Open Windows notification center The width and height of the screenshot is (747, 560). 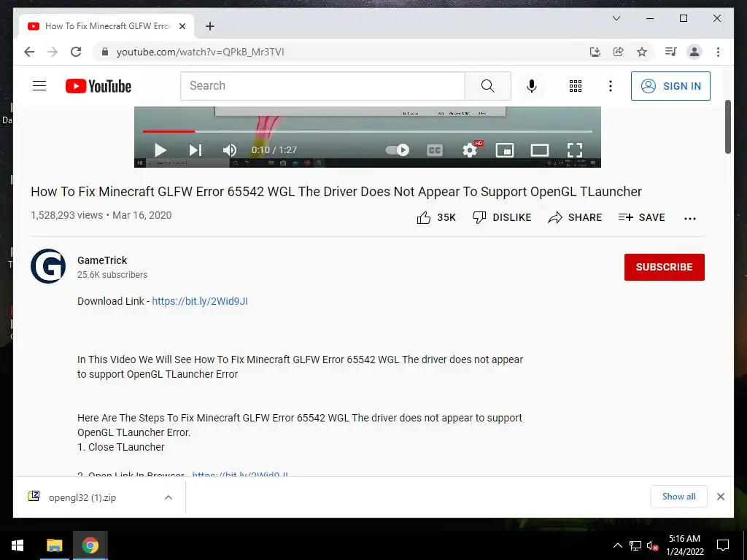pyautogui.click(x=723, y=545)
